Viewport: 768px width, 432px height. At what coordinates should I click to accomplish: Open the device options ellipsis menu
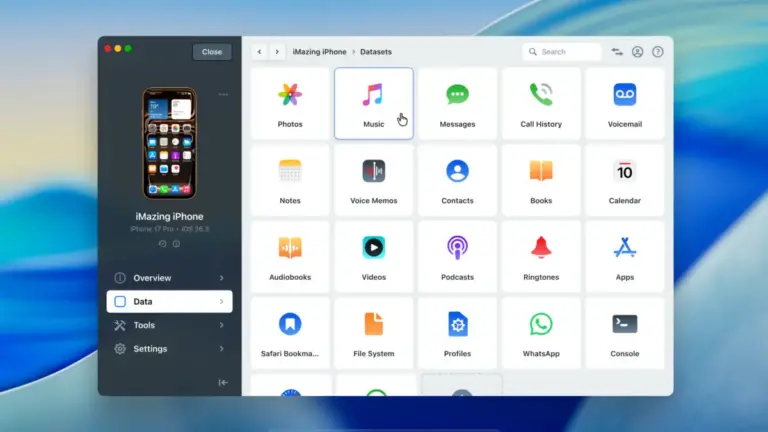click(x=223, y=95)
